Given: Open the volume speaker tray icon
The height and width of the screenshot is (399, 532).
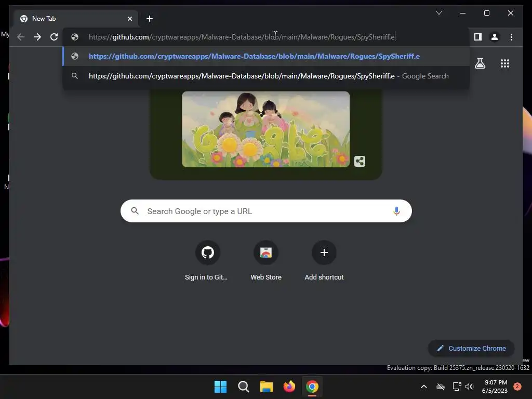Looking at the screenshot, I should (x=469, y=387).
